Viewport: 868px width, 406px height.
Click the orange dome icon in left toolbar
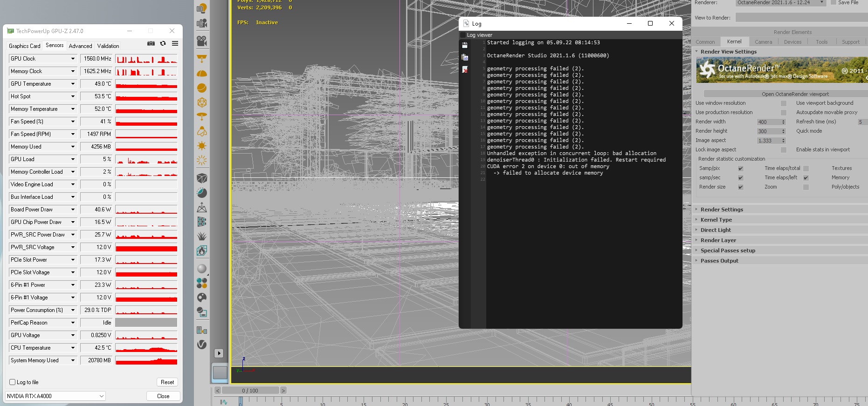pos(202,74)
